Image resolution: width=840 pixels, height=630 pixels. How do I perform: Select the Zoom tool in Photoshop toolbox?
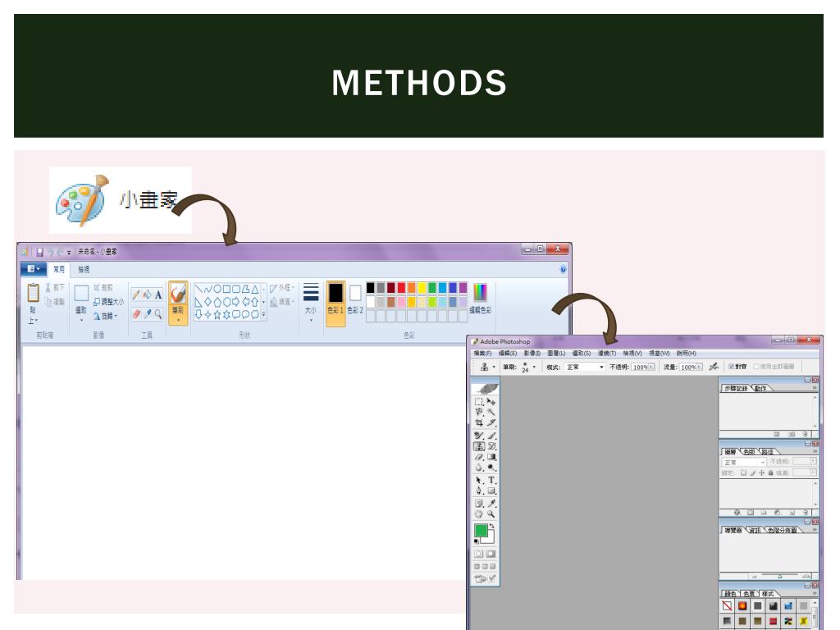point(491,514)
